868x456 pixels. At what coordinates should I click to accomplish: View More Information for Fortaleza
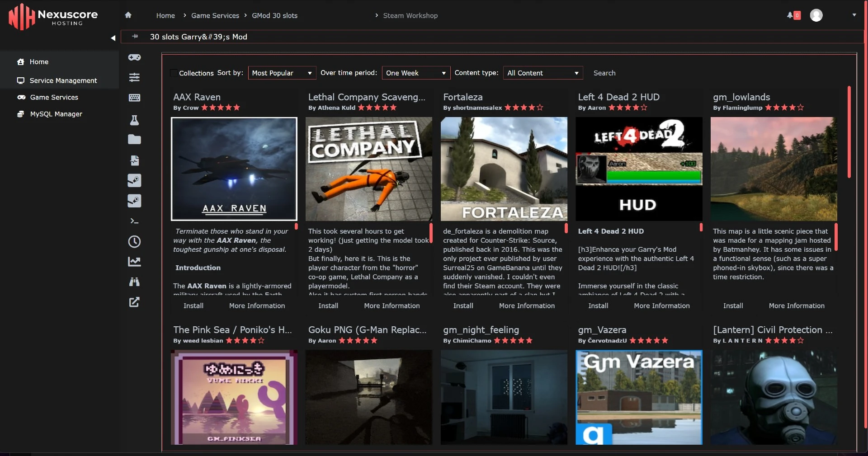(527, 306)
